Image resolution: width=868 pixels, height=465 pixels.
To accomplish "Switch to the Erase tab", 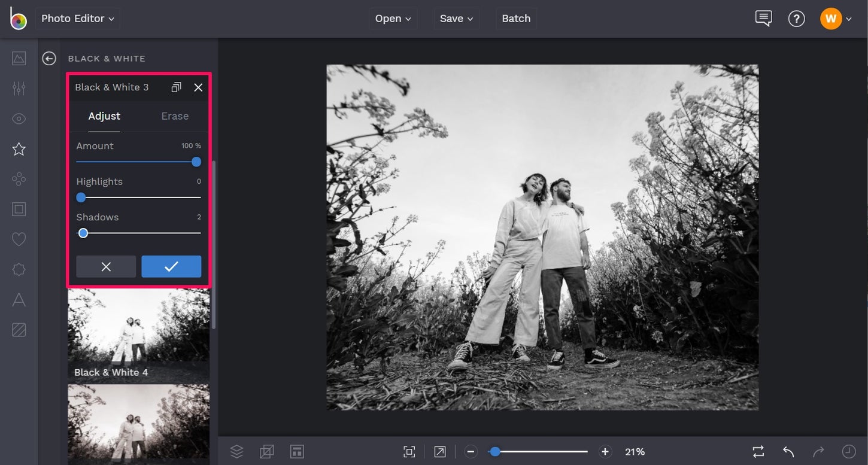I will 174,116.
